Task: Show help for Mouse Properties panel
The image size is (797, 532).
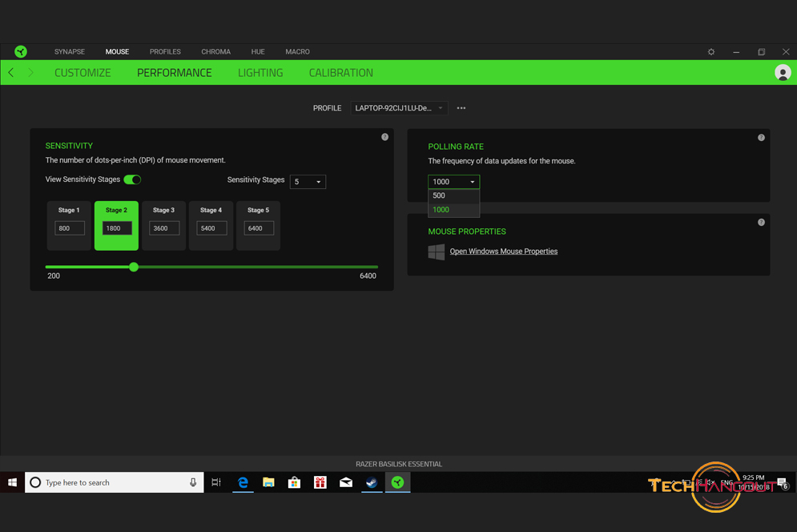Action: [x=761, y=222]
